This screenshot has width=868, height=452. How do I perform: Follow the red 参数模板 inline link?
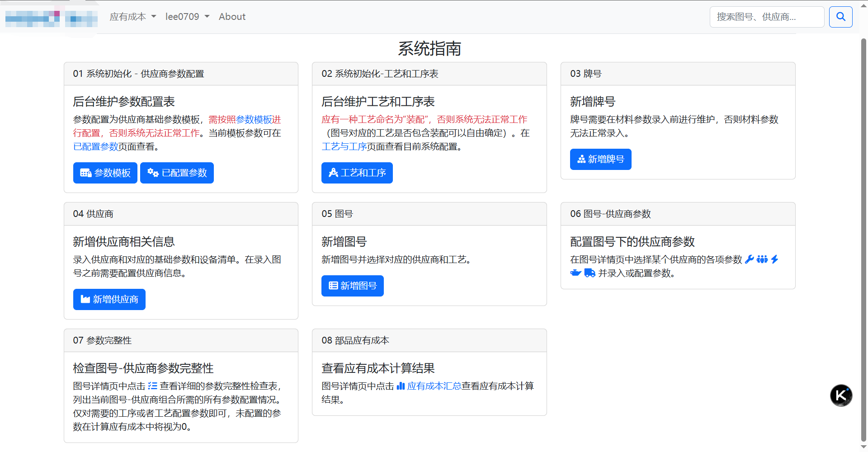[x=254, y=119]
